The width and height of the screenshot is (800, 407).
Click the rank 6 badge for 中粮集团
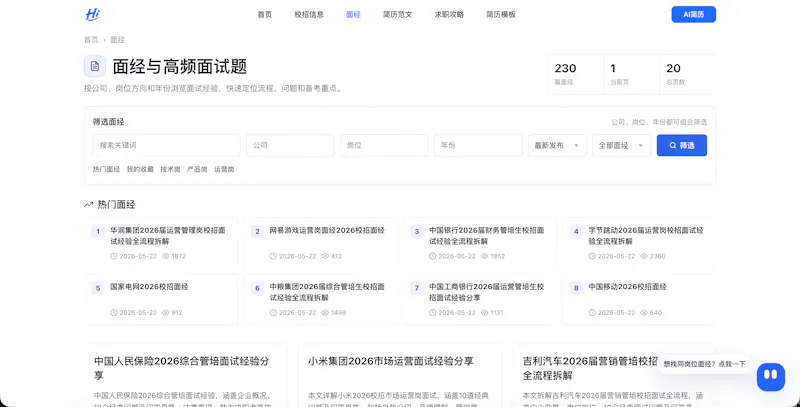[x=257, y=288]
